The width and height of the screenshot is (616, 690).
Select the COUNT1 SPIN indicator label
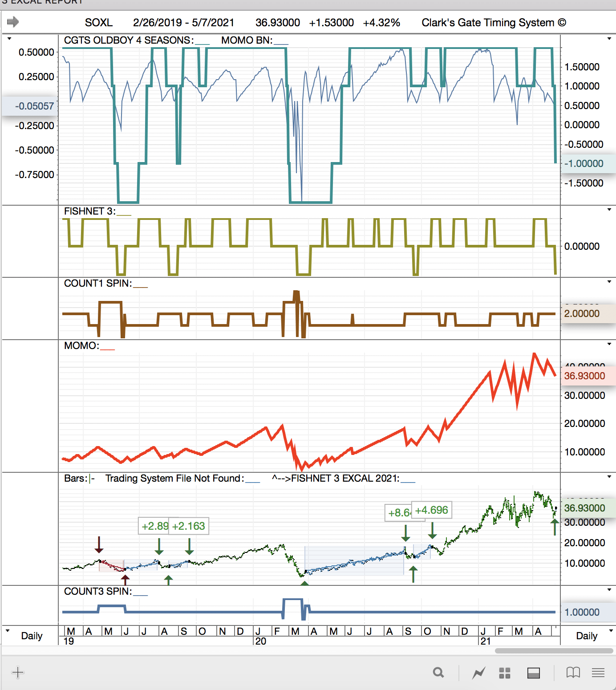(98, 283)
